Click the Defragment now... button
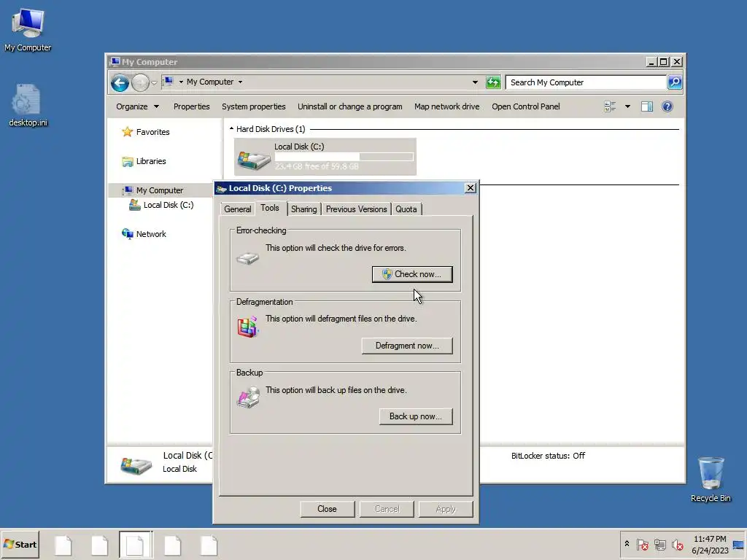The image size is (747, 560). (407, 346)
